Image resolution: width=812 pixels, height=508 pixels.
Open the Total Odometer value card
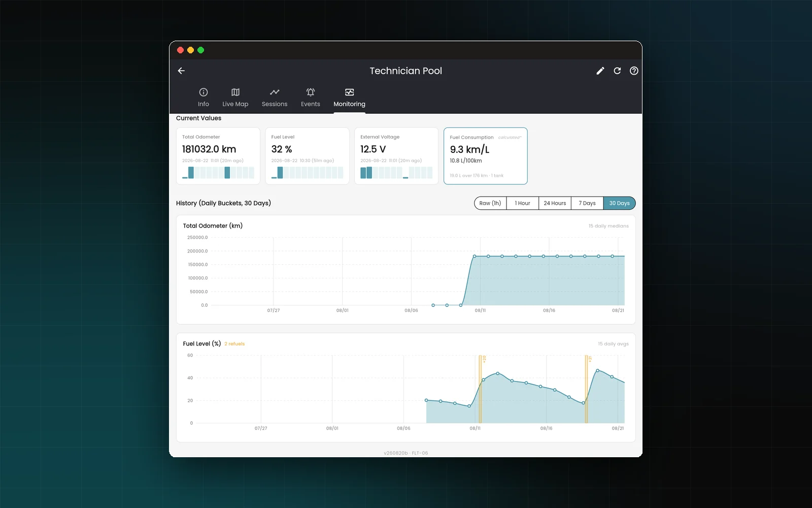coord(218,156)
